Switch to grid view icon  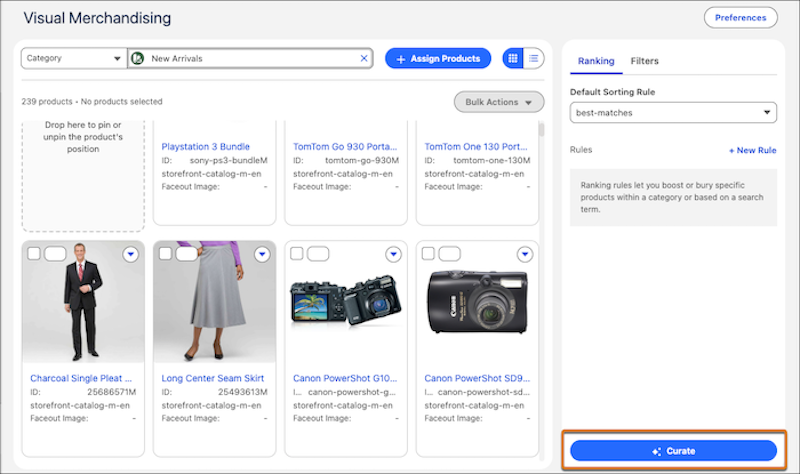513,59
